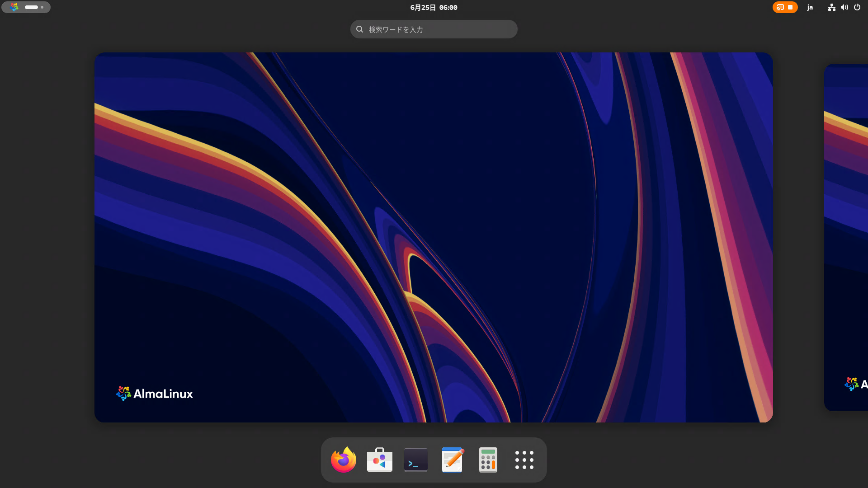The width and height of the screenshot is (868, 488).
Task: Open the ja input source menu
Action: pos(810,7)
